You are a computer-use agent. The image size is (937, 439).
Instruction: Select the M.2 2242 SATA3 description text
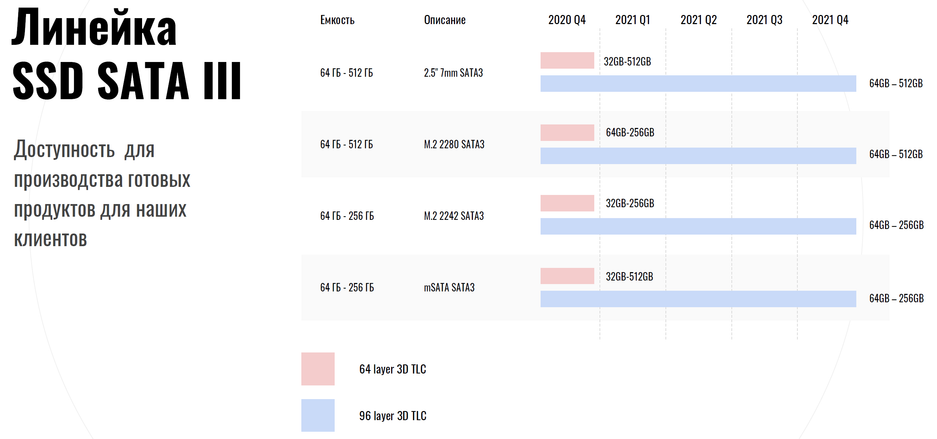point(453,216)
